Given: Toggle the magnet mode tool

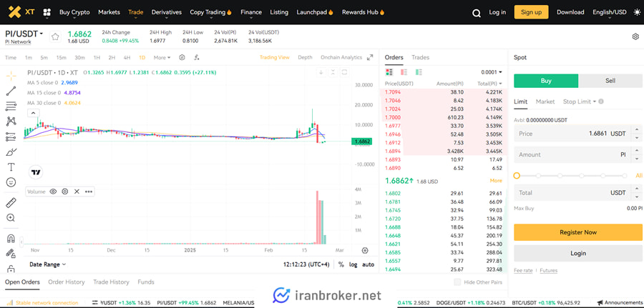Looking at the screenshot, I should pyautogui.click(x=11, y=239).
